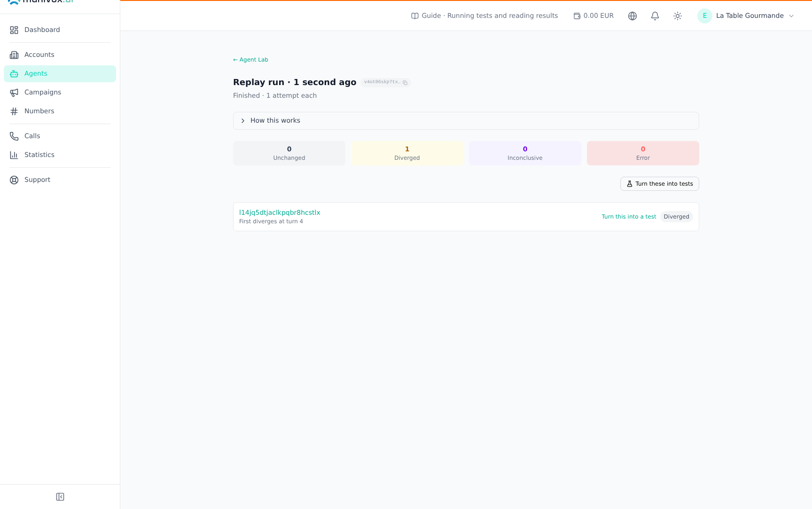Click 'First diverges at turn 4' text
Image resolution: width=812 pixels, height=509 pixels.
pyautogui.click(x=271, y=221)
